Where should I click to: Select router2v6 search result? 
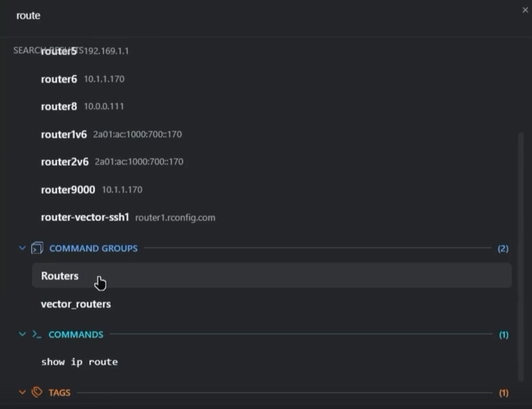coord(65,162)
